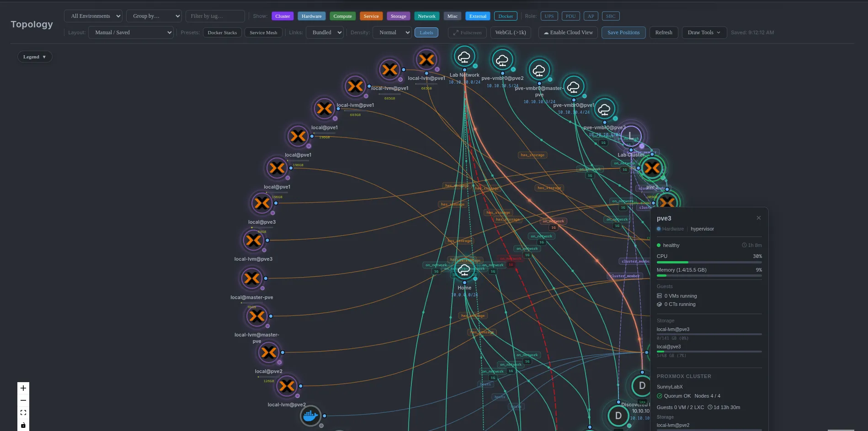Select the local-lvm@master-pve storage node

257,316
